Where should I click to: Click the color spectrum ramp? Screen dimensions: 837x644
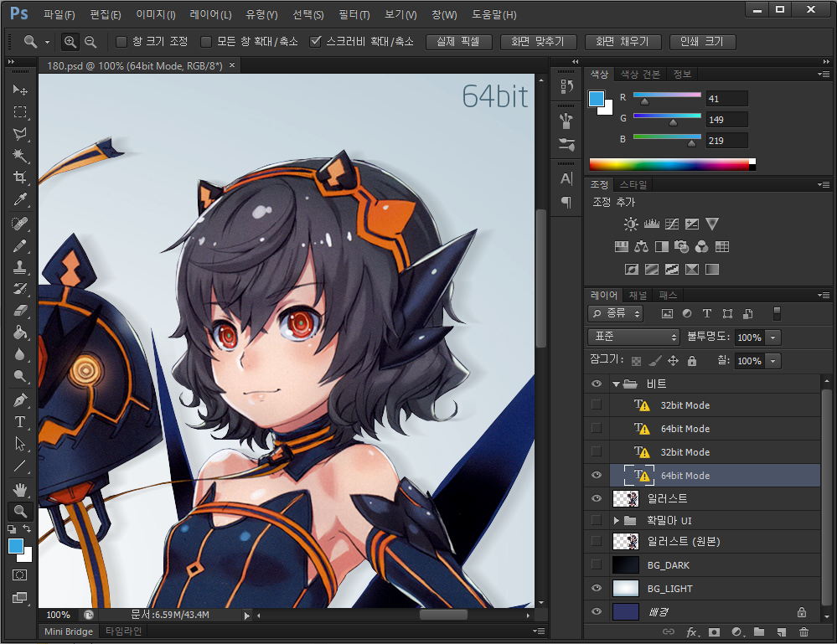pyautogui.click(x=673, y=164)
